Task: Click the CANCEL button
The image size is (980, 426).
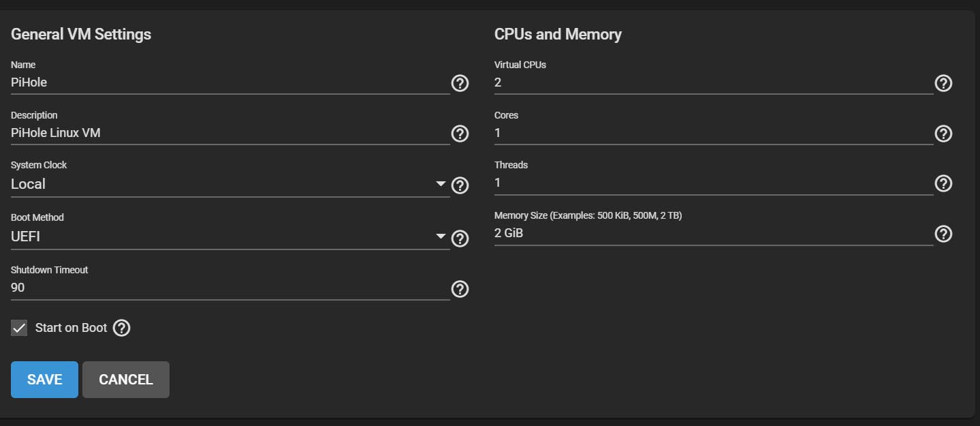Action: (x=126, y=380)
